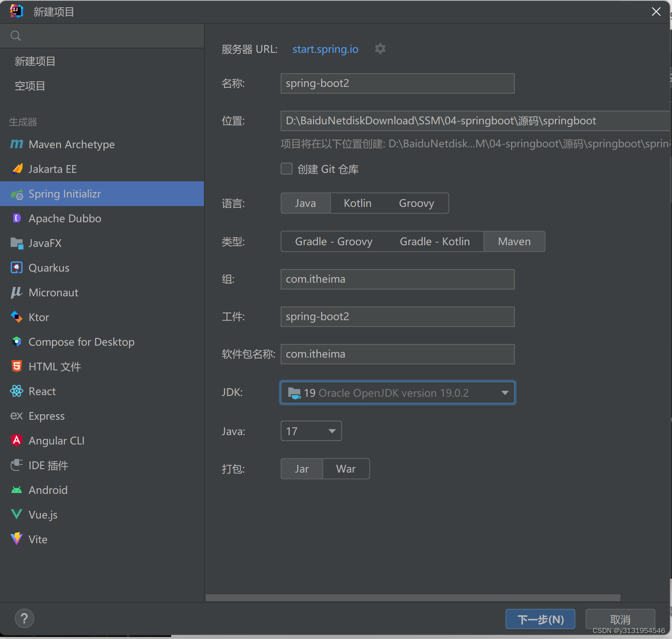The width and height of the screenshot is (672, 639).
Task: Select Apache Dubbo generator label
Action: [65, 218]
